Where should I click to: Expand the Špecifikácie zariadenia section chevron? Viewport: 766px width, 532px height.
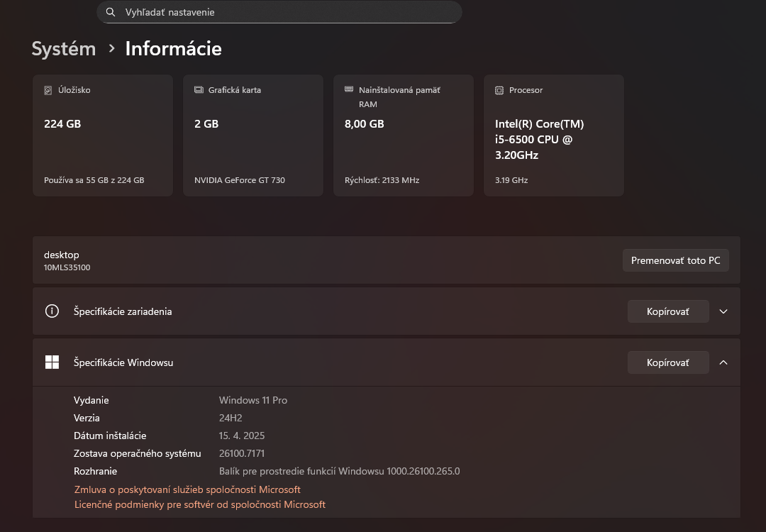tap(723, 311)
